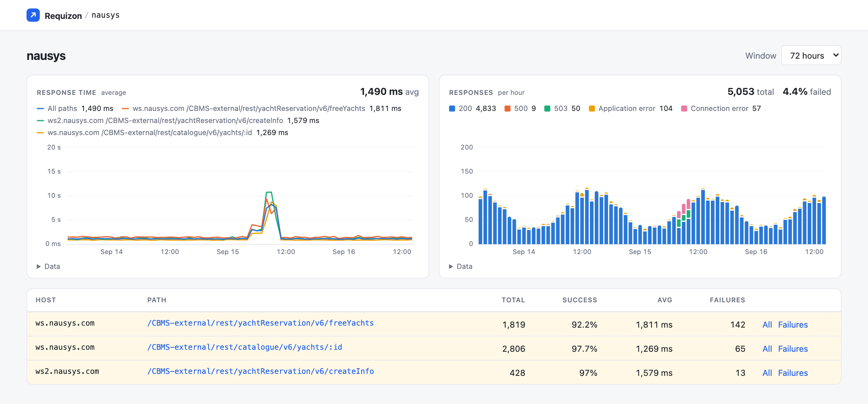Click the 92.2% success cell
Viewport: 868px width, 404px height.
[584, 325]
